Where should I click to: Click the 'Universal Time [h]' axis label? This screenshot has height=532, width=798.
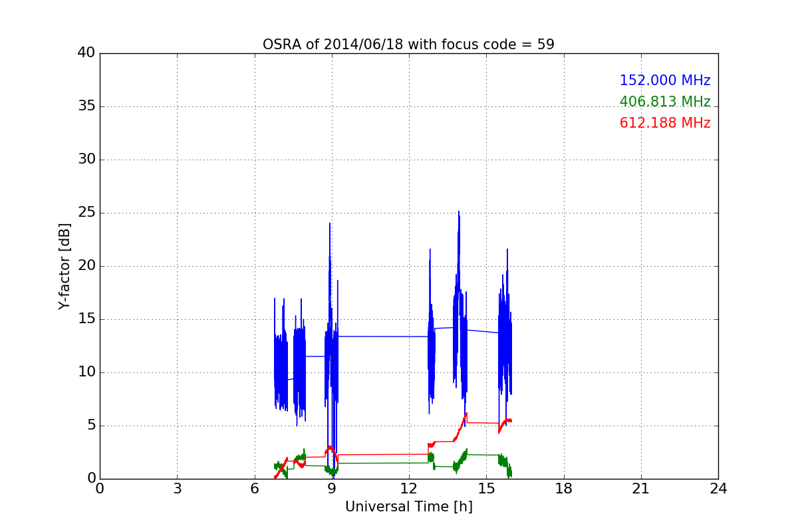(408, 507)
